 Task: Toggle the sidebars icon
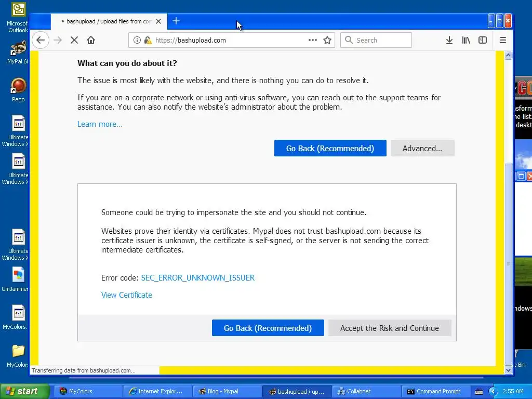483,40
